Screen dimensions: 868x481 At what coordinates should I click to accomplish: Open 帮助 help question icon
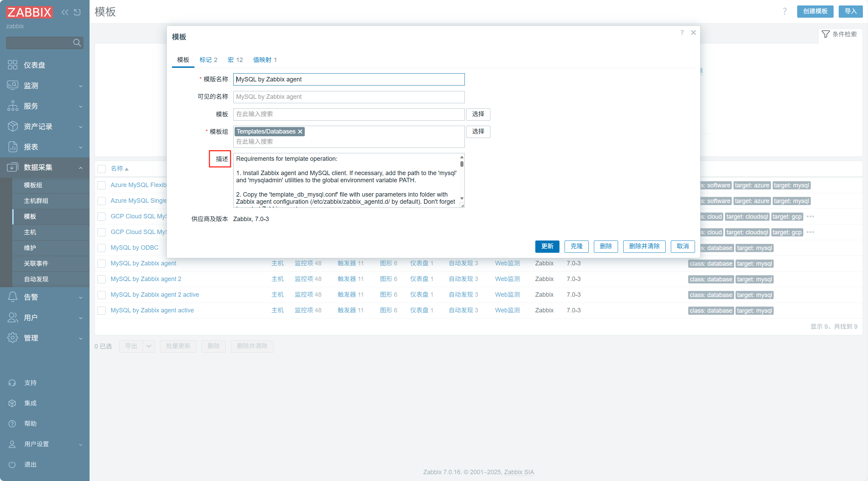12,424
